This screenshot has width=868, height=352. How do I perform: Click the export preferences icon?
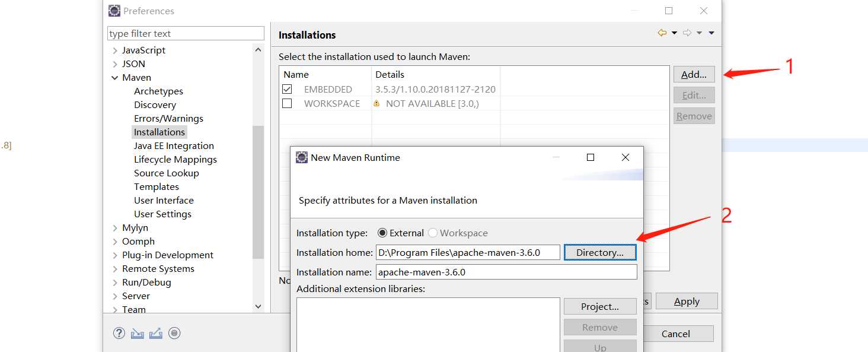click(x=156, y=333)
